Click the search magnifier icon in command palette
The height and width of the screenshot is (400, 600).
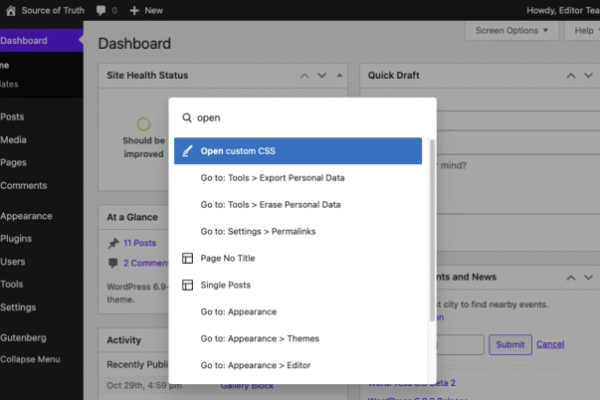pyautogui.click(x=186, y=117)
